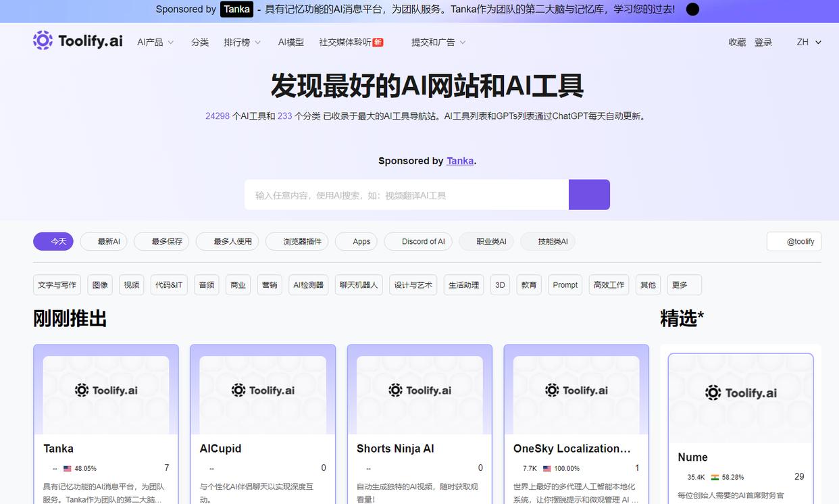Select the AI检测器 category
This screenshot has width=839, height=504.
click(x=309, y=285)
